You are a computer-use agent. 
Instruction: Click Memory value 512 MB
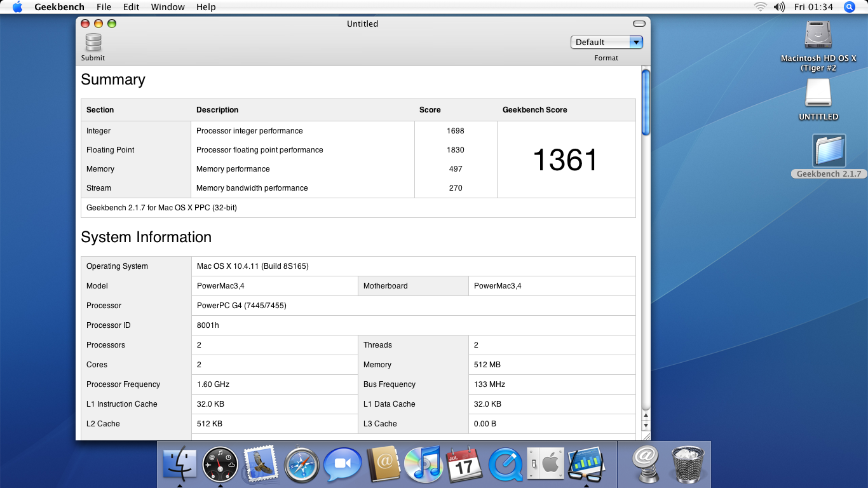[487, 365]
